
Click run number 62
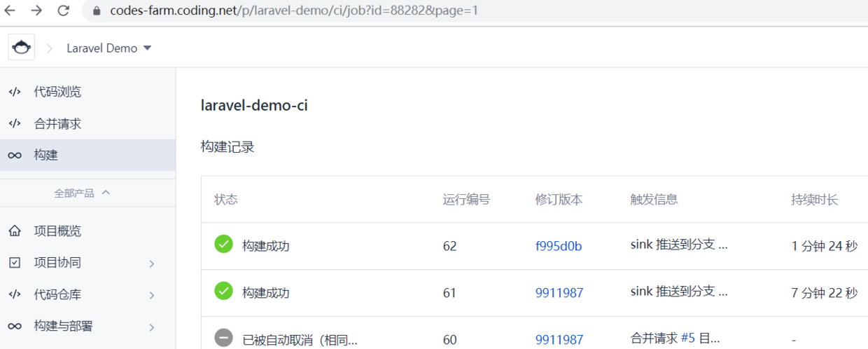click(x=449, y=246)
